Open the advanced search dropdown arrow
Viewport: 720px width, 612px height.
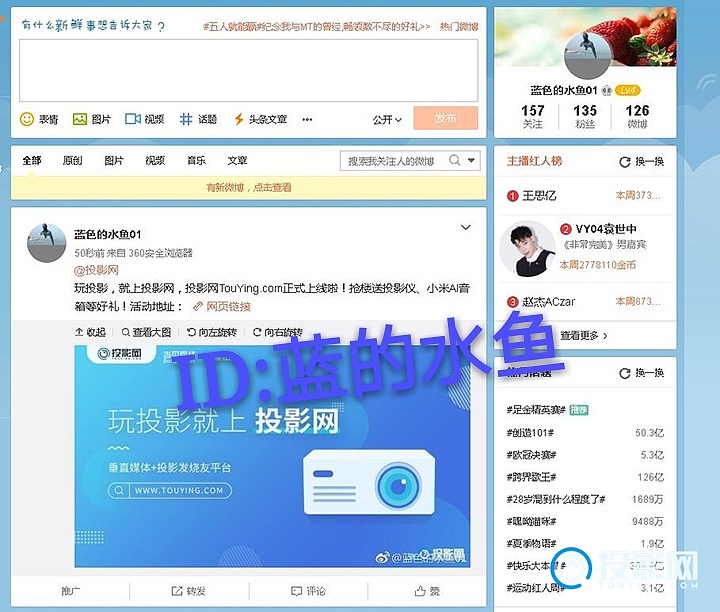coord(471,161)
